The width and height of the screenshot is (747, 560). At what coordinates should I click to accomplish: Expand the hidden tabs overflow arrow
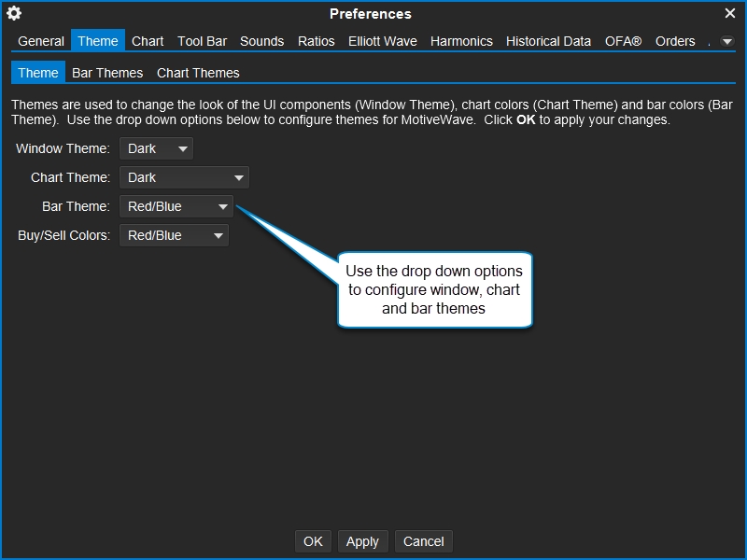coord(727,41)
